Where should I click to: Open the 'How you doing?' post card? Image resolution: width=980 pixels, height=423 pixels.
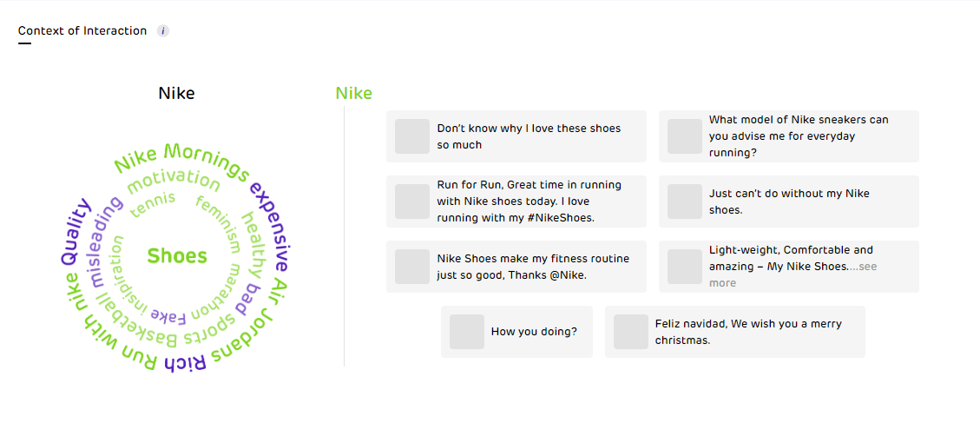tap(535, 332)
